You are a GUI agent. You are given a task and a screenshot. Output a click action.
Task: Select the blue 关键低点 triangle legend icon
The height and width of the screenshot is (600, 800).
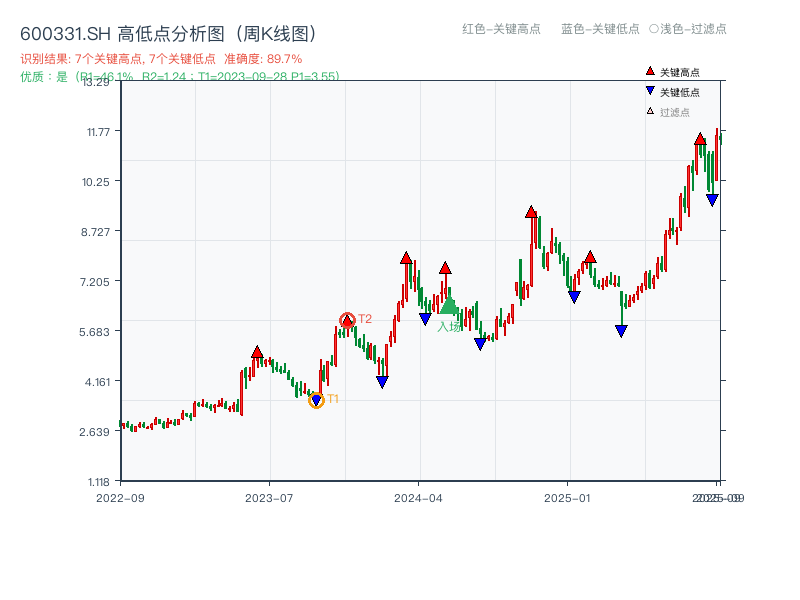pos(648,92)
